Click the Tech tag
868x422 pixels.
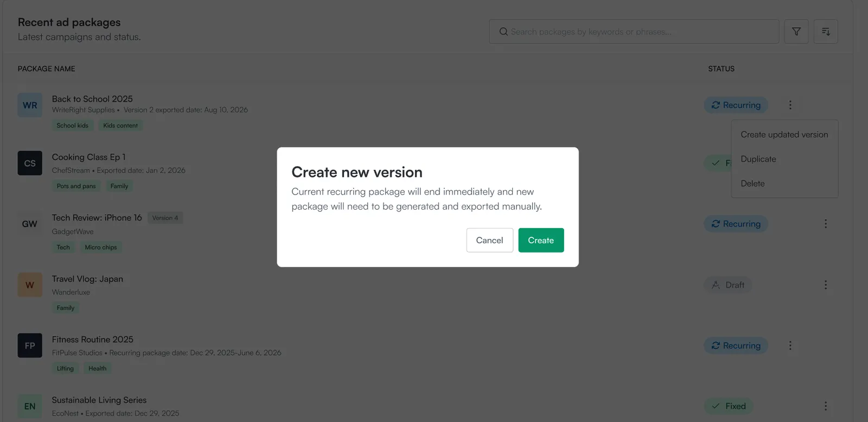click(63, 247)
